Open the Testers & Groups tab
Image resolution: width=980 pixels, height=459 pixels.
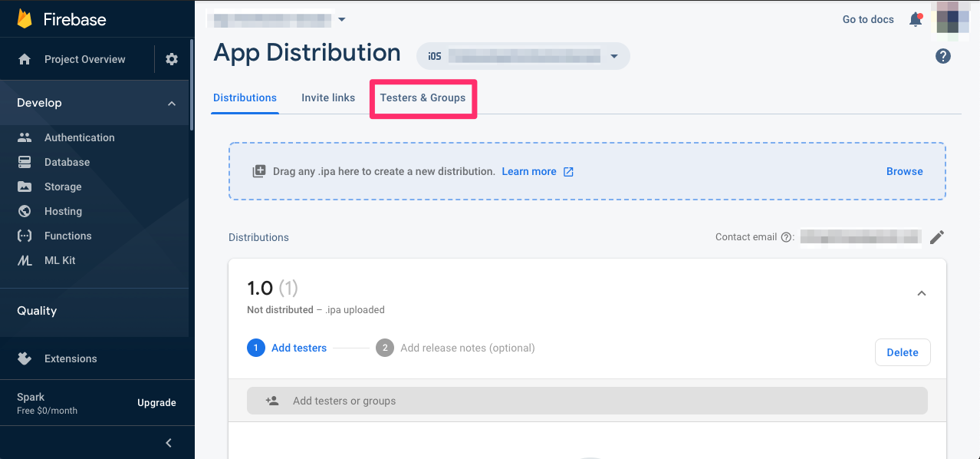(x=423, y=97)
